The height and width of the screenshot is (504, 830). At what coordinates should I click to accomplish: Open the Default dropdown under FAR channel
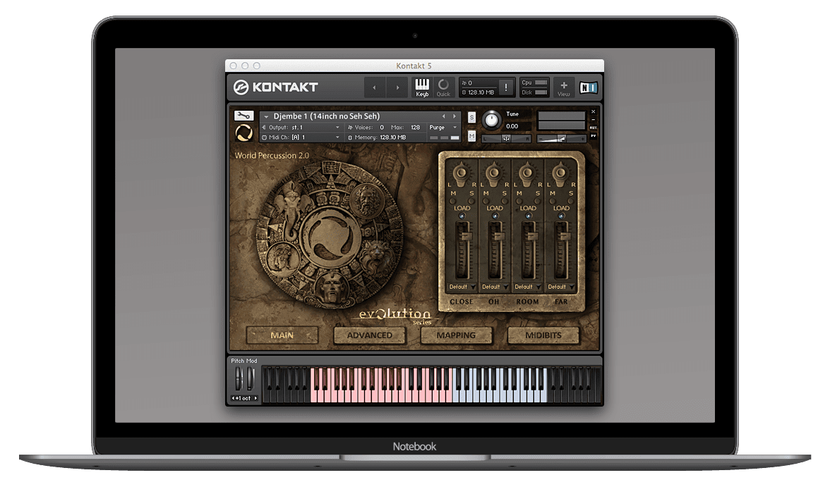(560, 287)
